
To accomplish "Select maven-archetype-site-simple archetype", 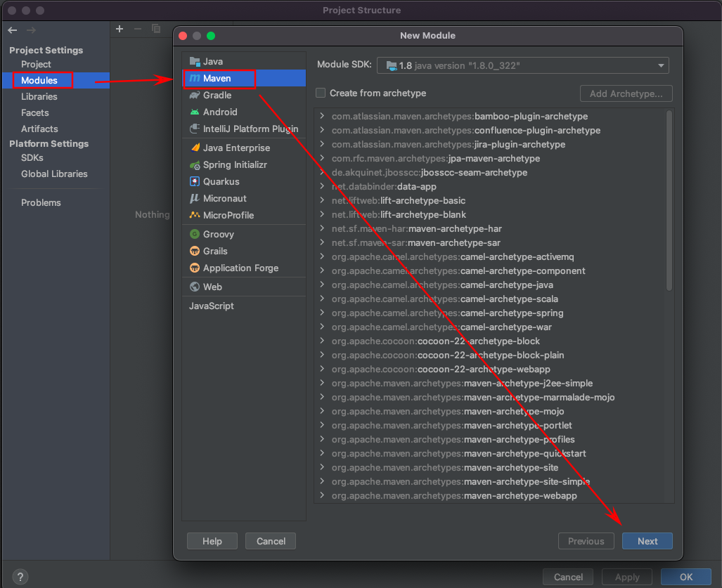I will tap(460, 481).
